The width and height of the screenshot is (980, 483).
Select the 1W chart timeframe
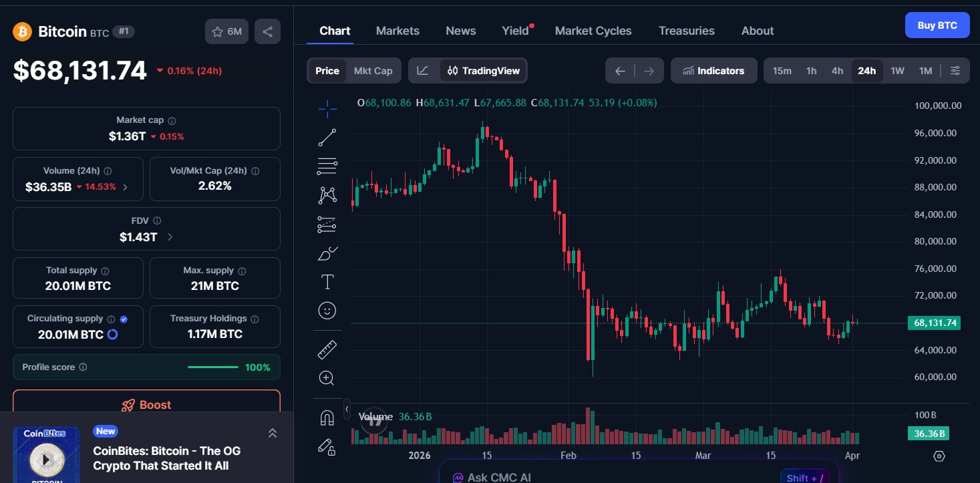click(x=897, y=70)
